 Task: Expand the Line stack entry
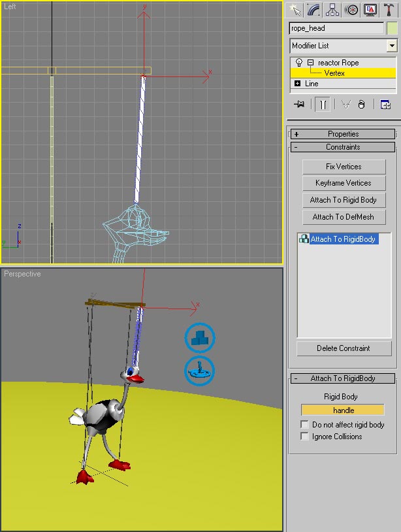click(x=298, y=84)
